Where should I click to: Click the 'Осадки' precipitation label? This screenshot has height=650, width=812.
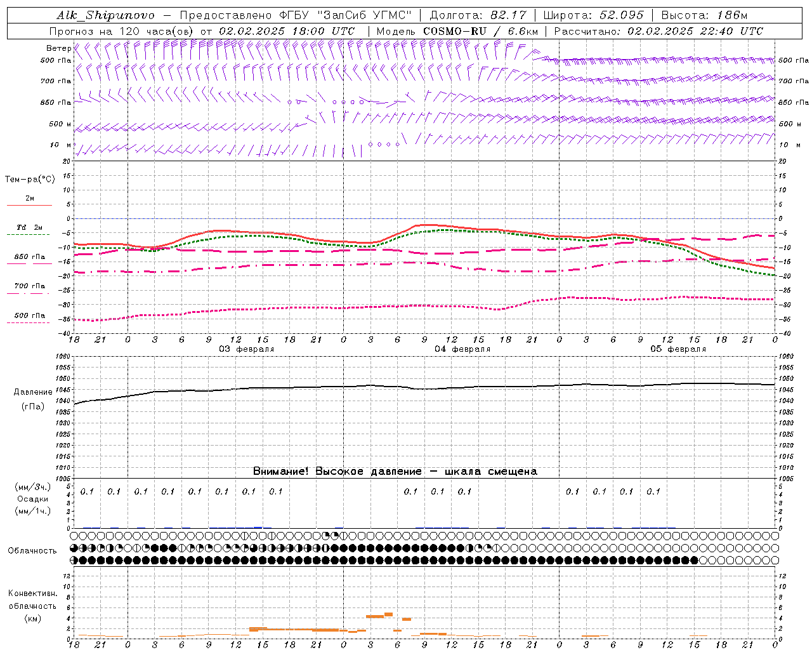(x=32, y=499)
